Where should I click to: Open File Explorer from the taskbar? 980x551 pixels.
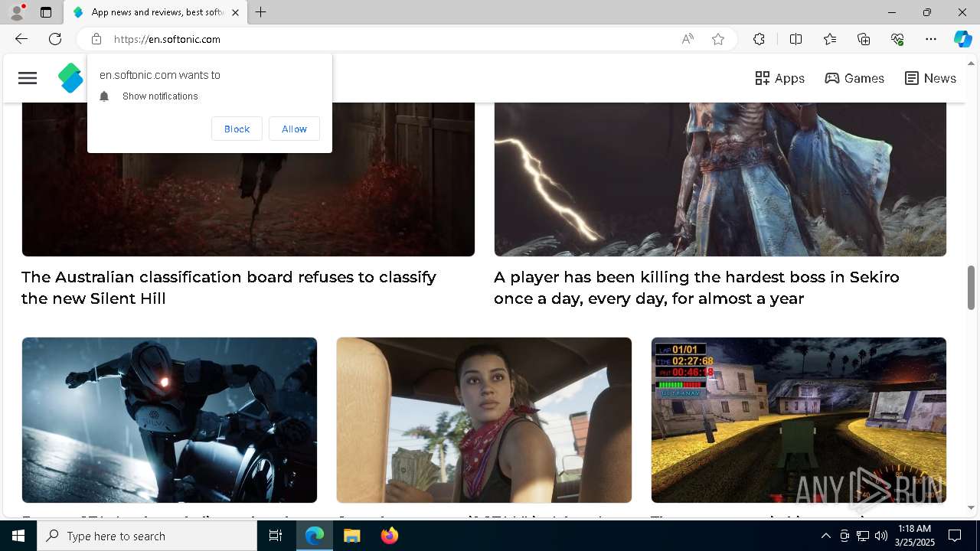point(351,536)
